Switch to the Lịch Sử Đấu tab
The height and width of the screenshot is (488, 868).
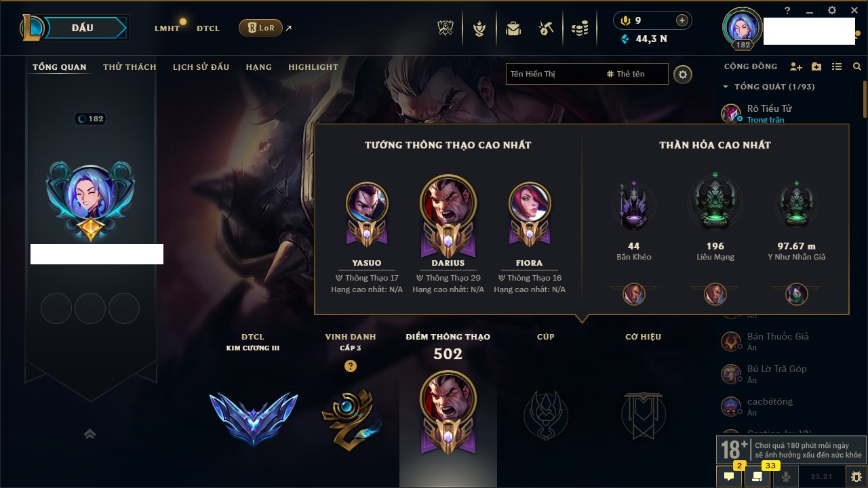(x=201, y=67)
